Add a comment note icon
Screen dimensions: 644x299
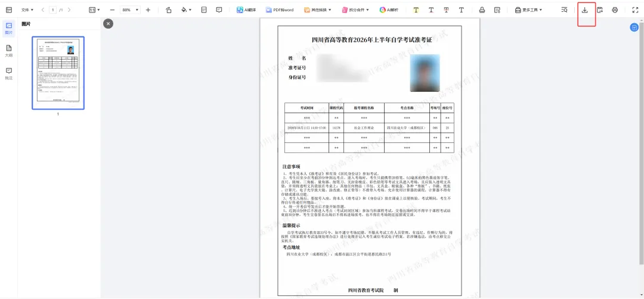[x=219, y=10]
